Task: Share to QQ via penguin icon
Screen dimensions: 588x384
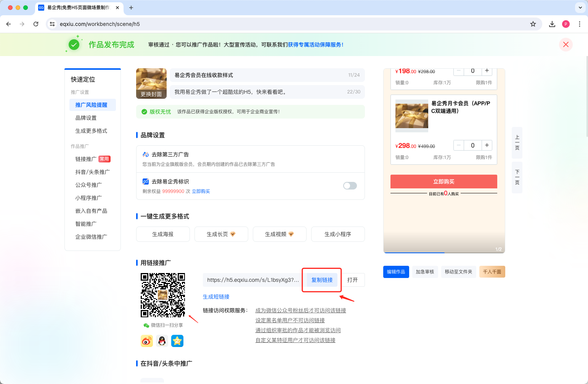Action: 162,341
